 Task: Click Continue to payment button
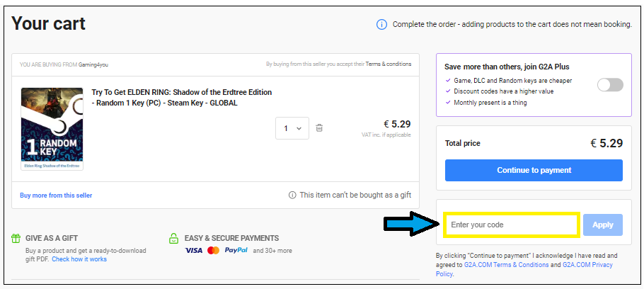534,170
